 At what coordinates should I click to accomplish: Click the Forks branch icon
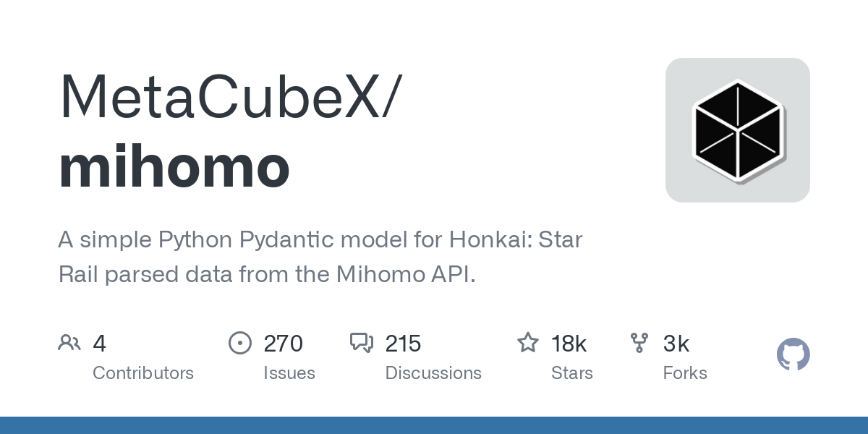point(639,343)
